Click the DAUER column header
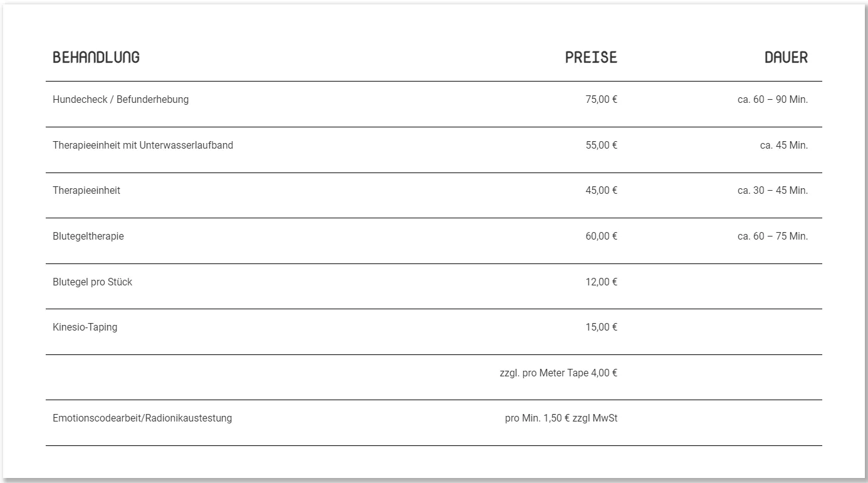The height and width of the screenshot is (483, 868). tap(786, 57)
